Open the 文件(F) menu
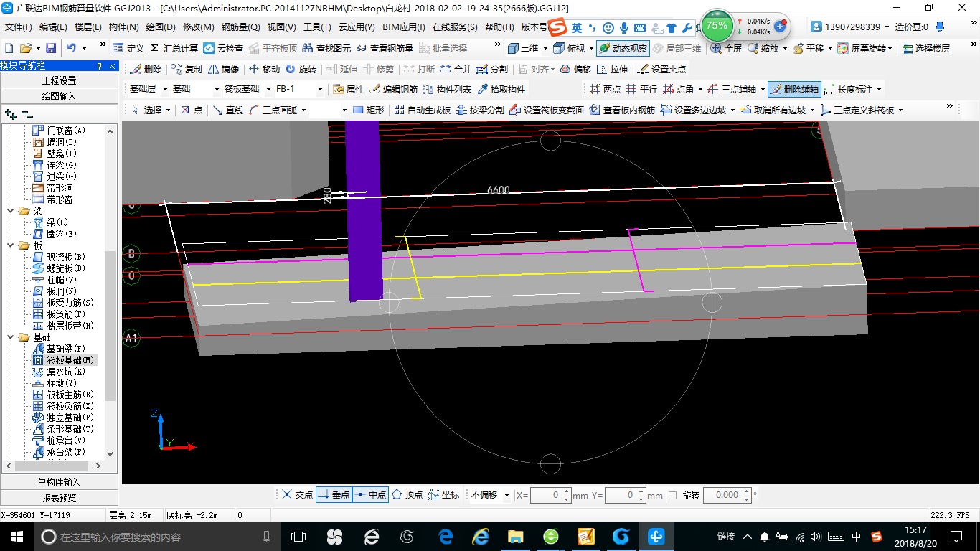 [x=19, y=27]
